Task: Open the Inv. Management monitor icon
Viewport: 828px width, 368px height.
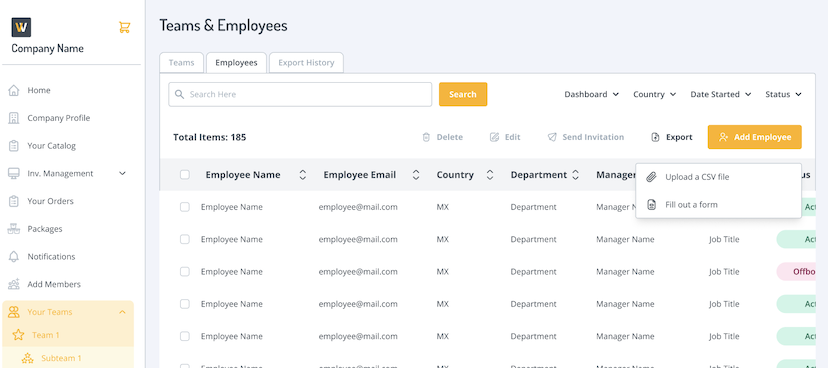Action: 14,174
